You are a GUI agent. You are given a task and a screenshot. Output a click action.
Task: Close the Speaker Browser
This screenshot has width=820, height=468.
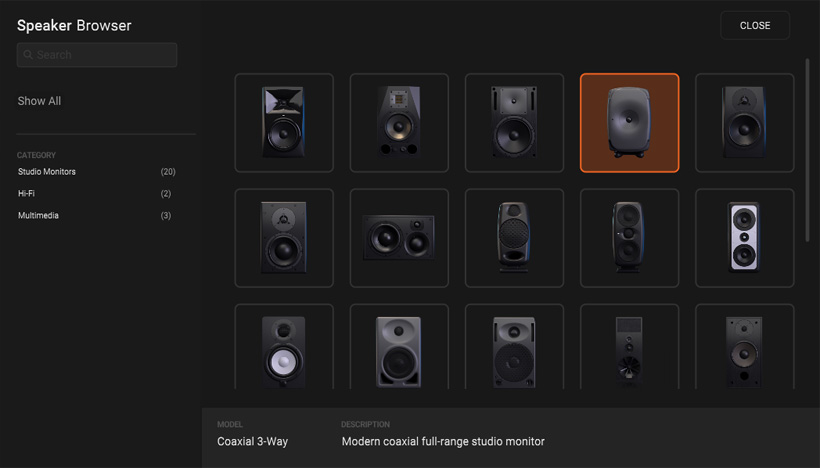point(755,25)
